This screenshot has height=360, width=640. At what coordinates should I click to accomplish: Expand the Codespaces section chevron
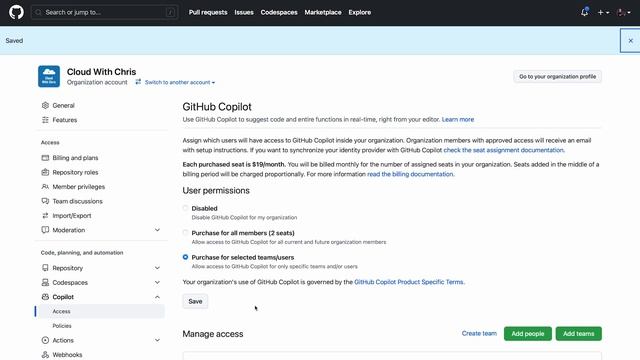pyautogui.click(x=157, y=282)
